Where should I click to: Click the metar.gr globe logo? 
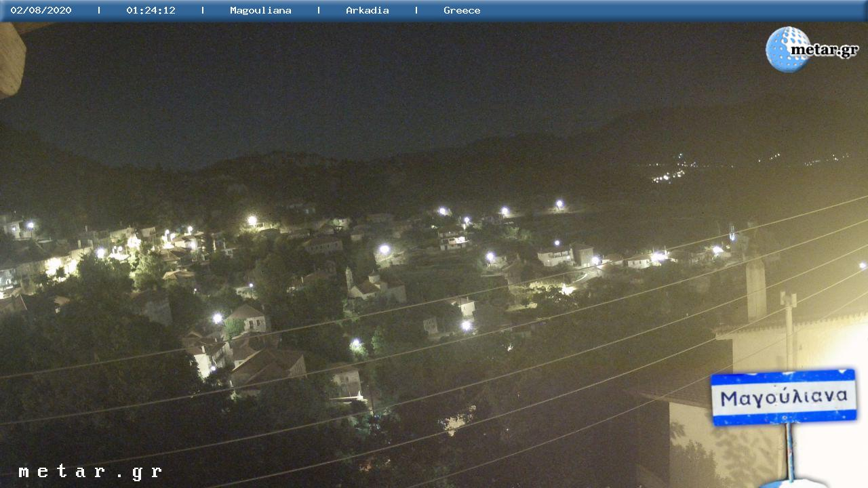click(x=811, y=49)
